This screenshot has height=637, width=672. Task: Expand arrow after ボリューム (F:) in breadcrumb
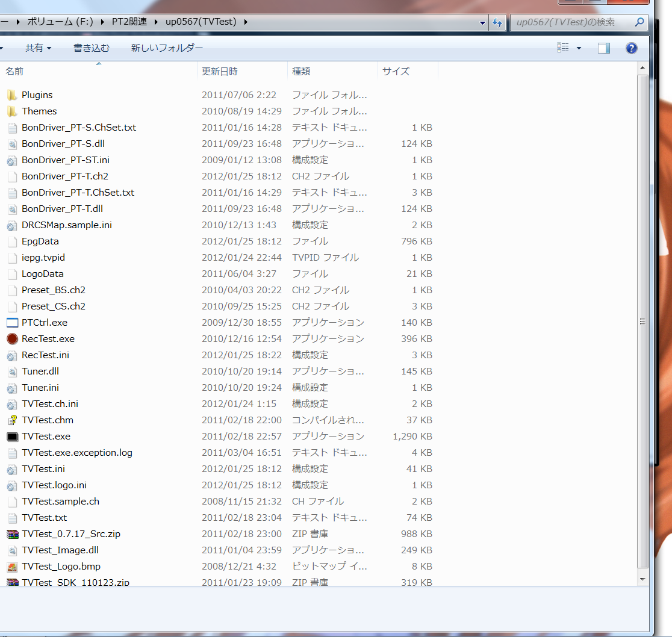tap(102, 22)
